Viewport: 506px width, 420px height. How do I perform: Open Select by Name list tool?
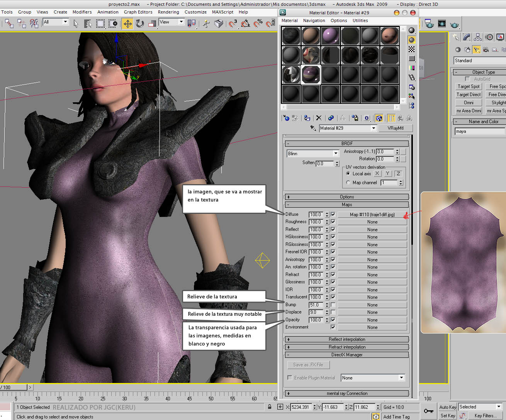(88, 24)
